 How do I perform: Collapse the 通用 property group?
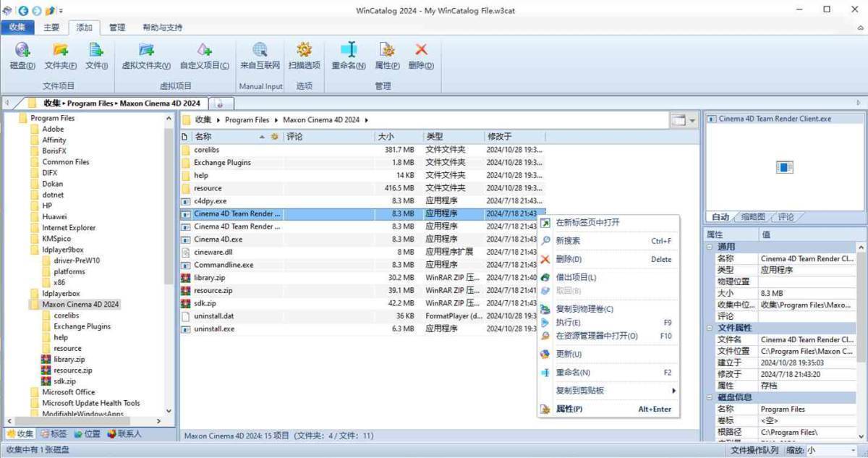710,247
